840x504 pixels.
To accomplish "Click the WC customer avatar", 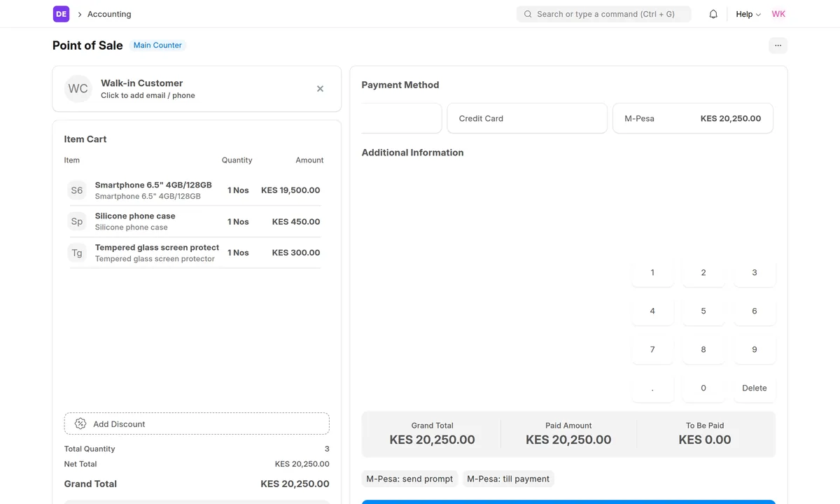I will tap(78, 89).
